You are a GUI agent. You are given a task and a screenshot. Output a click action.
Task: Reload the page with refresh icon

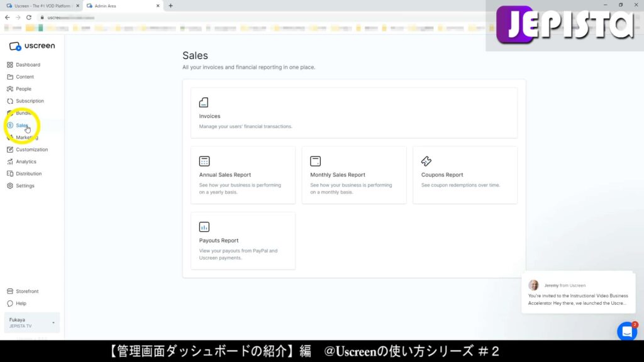pyautogui.click(x=29, y=17)
